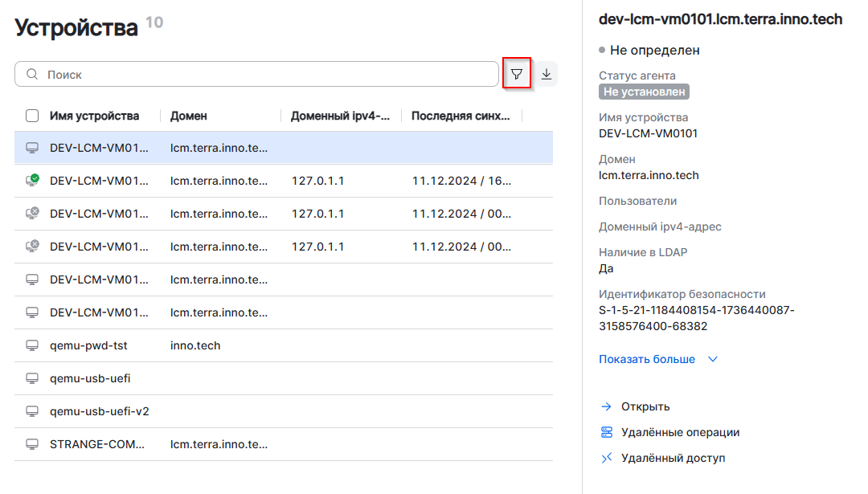868x494 pixels.
Task: Sort by 'Имя устройства' column header
Action: [94, 116]
